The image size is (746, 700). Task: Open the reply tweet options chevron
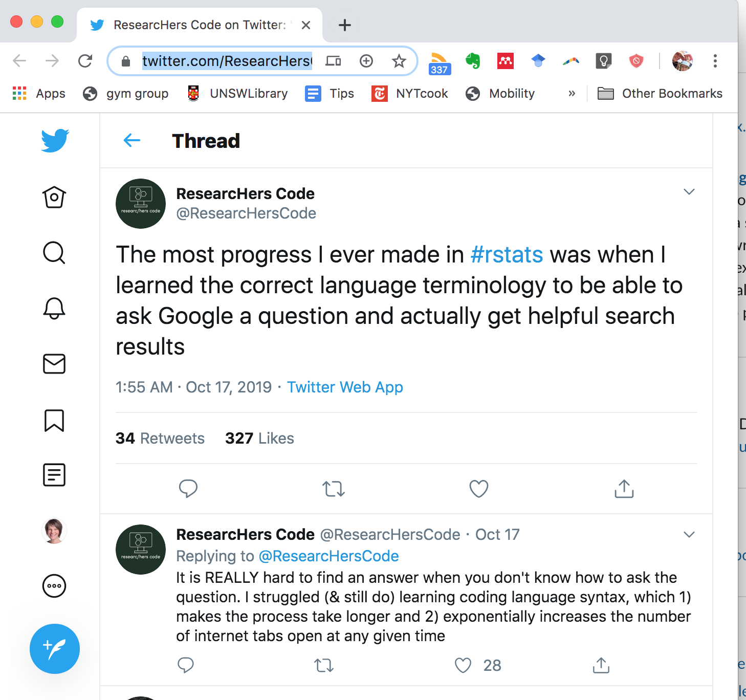tap(689, 535)
